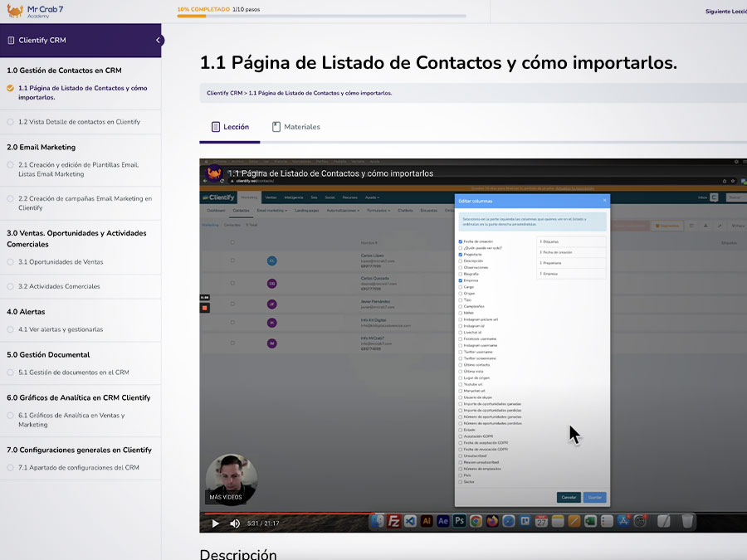Open Photoshop from the macOS dock
The image size is (747, 560).
(x=458, y=523)
